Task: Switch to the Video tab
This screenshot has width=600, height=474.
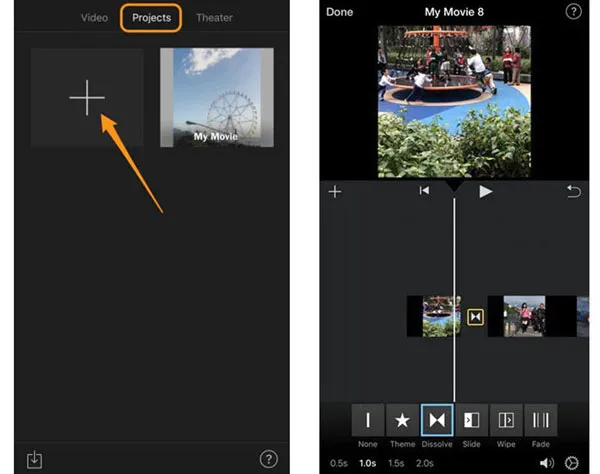Action: pos(94,18)
